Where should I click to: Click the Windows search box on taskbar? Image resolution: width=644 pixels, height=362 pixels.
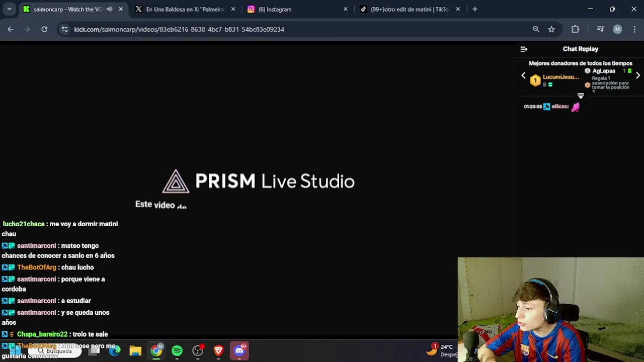[x=55, y=351]
